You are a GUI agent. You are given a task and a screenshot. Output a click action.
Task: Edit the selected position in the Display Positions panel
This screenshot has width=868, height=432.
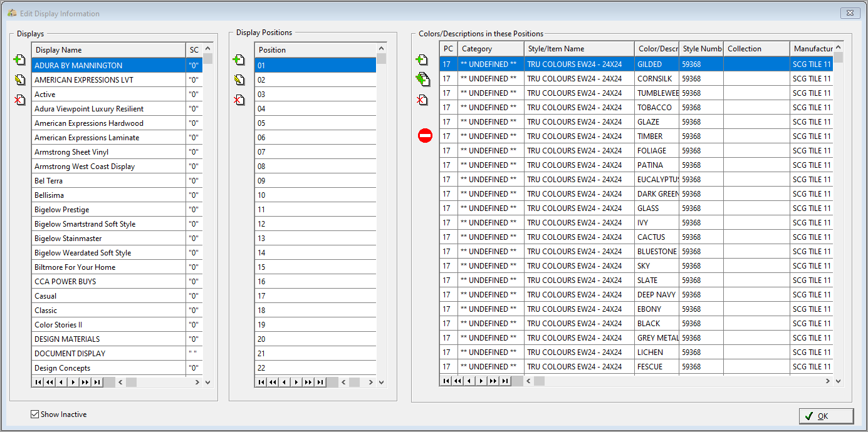click(239, 80)
